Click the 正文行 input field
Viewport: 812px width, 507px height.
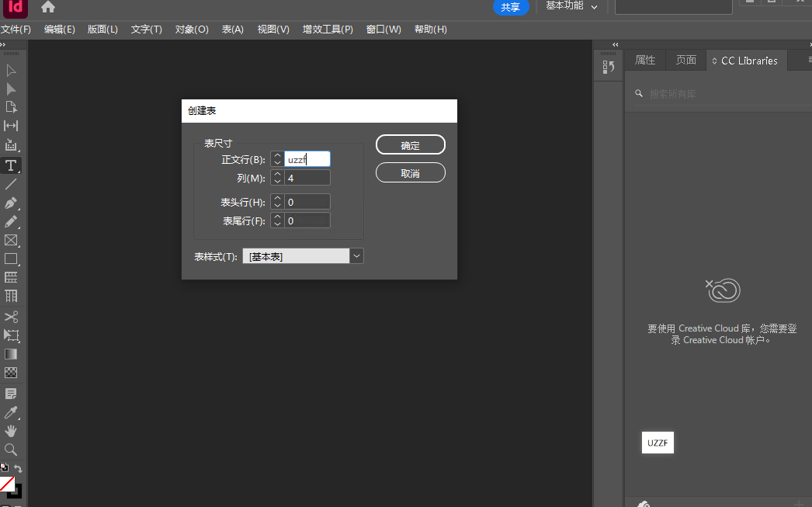point(307,159)
